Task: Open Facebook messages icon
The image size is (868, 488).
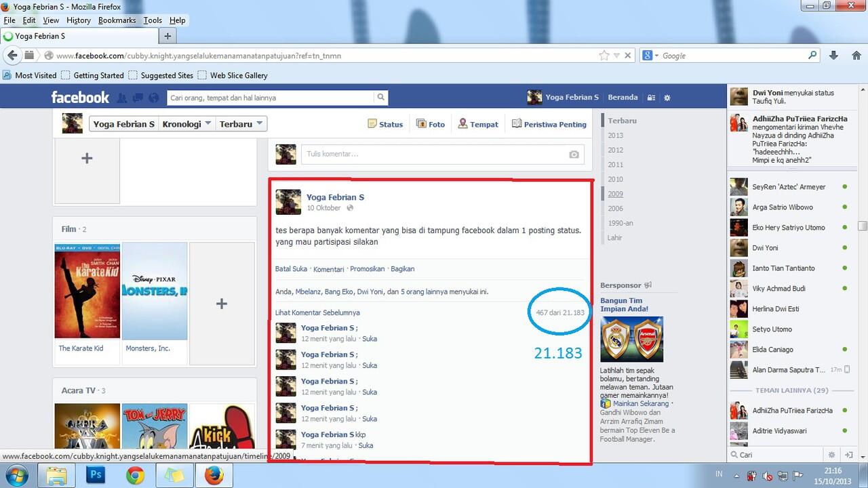Action: coord(138,98)
